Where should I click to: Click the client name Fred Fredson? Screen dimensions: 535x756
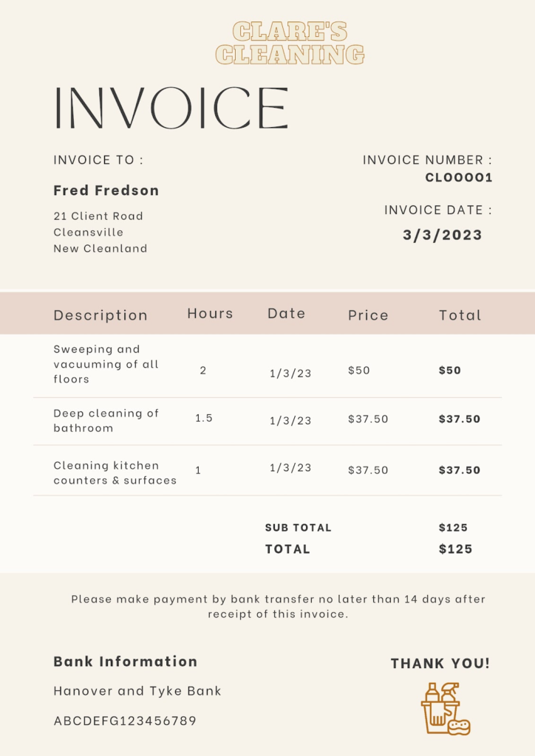tap(106, 190)
